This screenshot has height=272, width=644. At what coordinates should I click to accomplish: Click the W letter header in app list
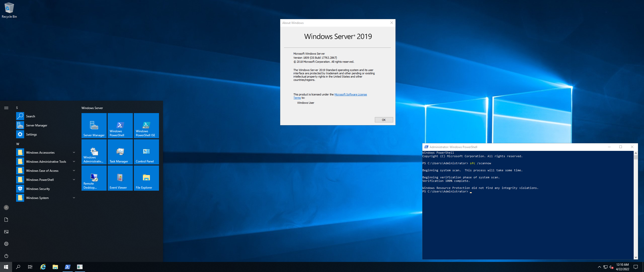pos(18,144)
